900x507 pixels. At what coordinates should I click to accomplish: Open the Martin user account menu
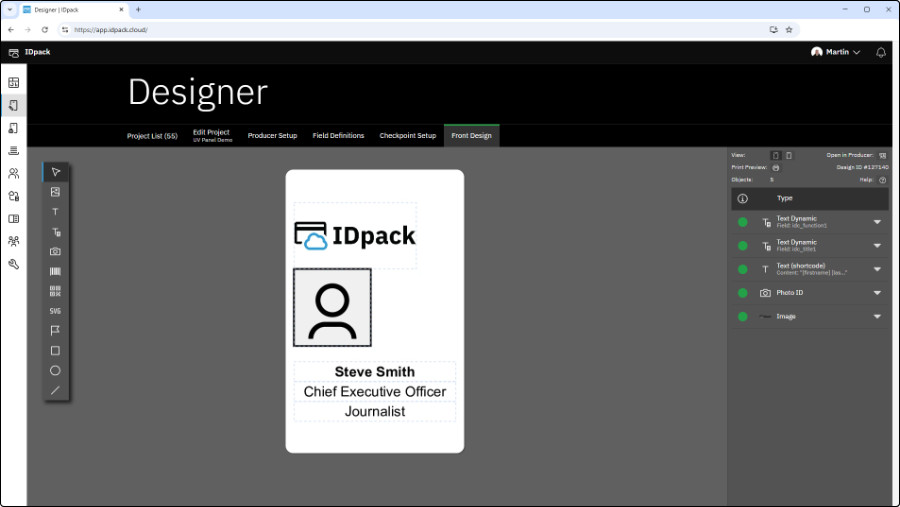pyautogui.click(x=836, y=52)
